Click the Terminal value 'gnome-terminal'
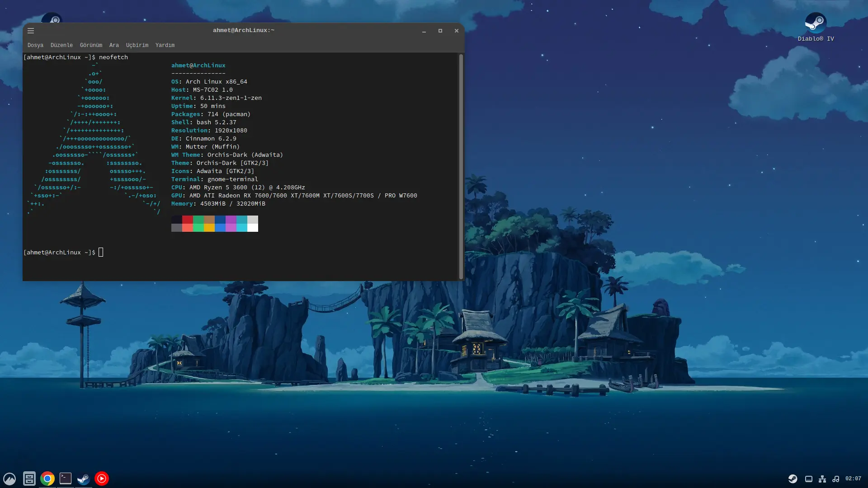 tap(232, 179)
